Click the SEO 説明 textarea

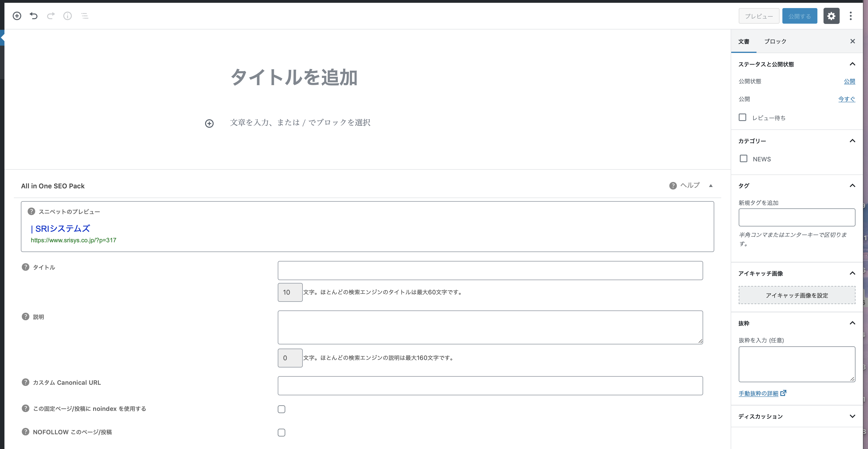(x=490, y=327)
